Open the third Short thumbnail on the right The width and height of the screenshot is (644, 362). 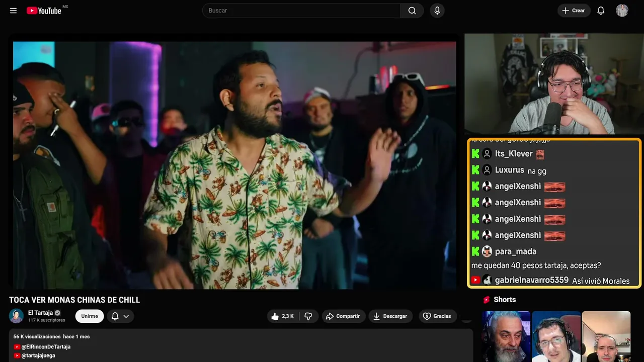[x=606, y=336]
